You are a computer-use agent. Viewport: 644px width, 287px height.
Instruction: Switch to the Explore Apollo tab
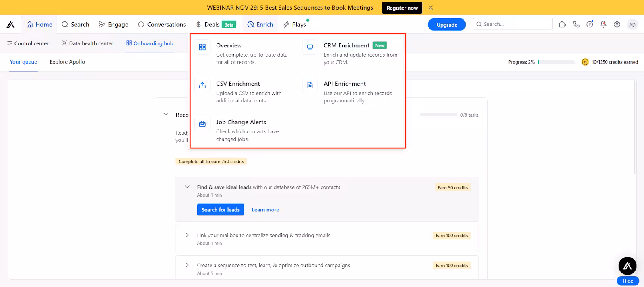67,62
